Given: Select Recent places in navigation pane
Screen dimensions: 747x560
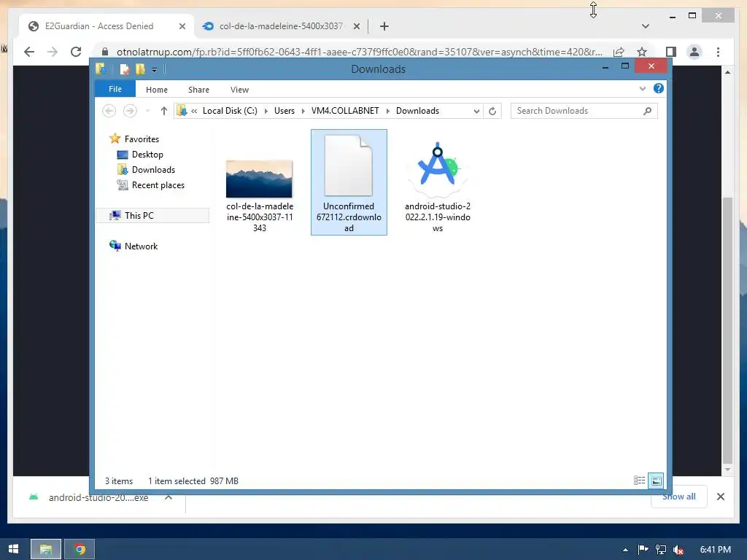Looking at the screenshot, I should (x=158, y=184).
